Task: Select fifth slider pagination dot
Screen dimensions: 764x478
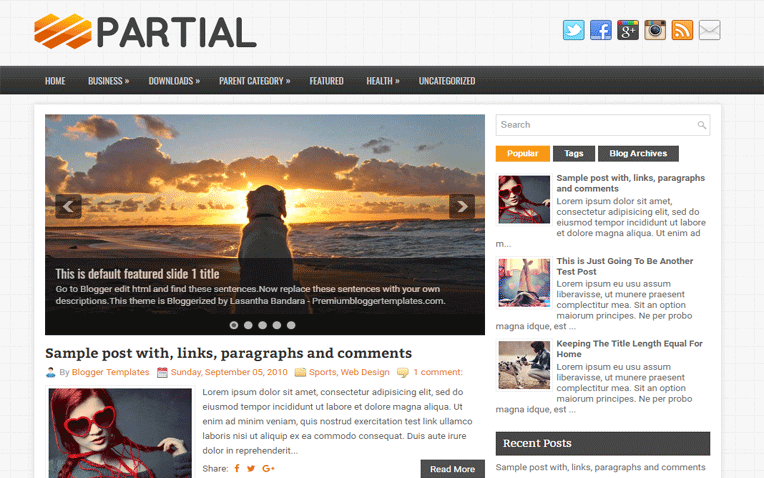Action: [x=291, y=325]
